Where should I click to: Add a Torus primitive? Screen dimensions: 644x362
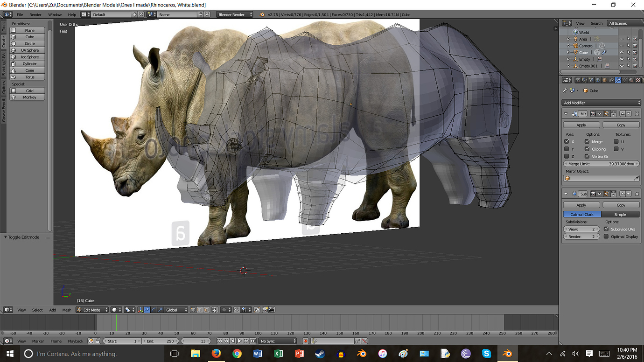tap(28, 77)
